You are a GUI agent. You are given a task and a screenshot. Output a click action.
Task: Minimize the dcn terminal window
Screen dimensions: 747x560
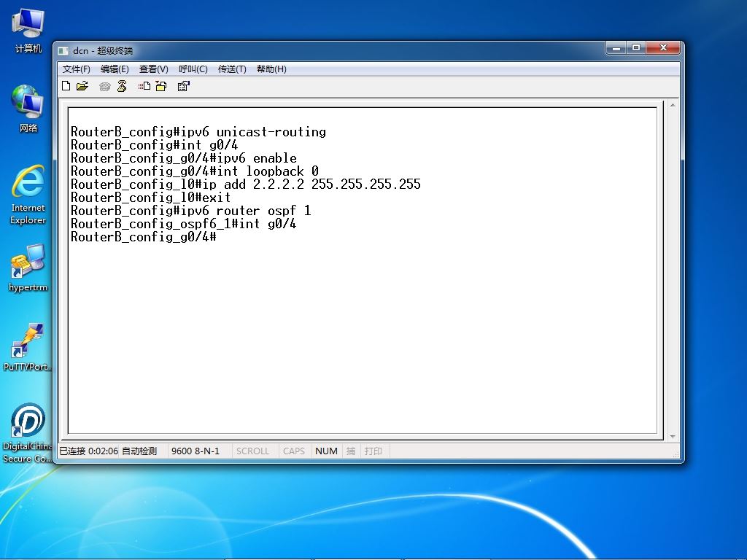(616, 47)
